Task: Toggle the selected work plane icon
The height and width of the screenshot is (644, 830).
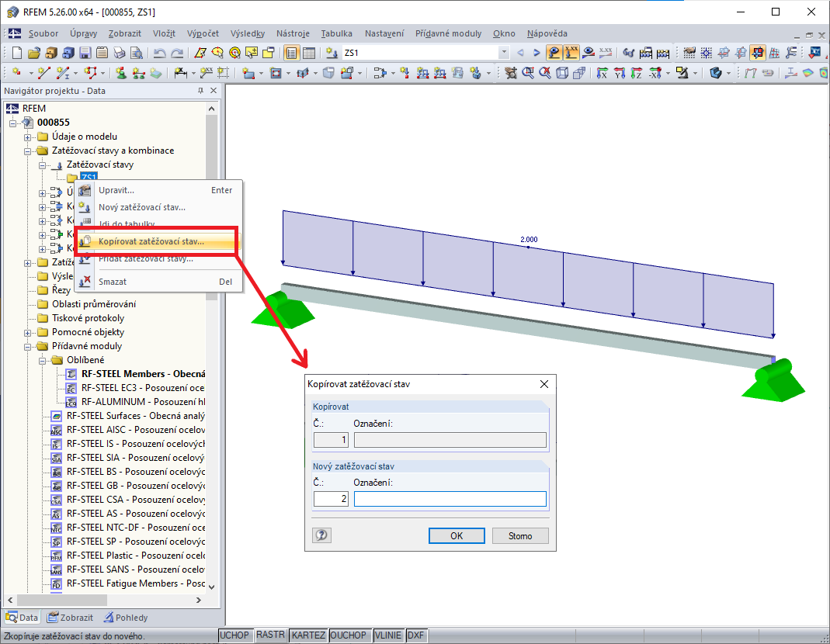Action: (x=758, y=53)
